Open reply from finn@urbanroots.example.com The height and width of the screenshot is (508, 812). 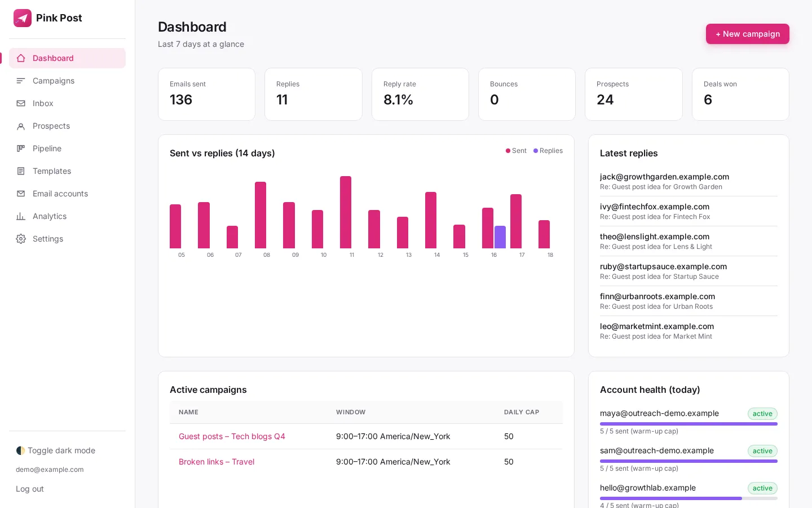tap(689, 301)
